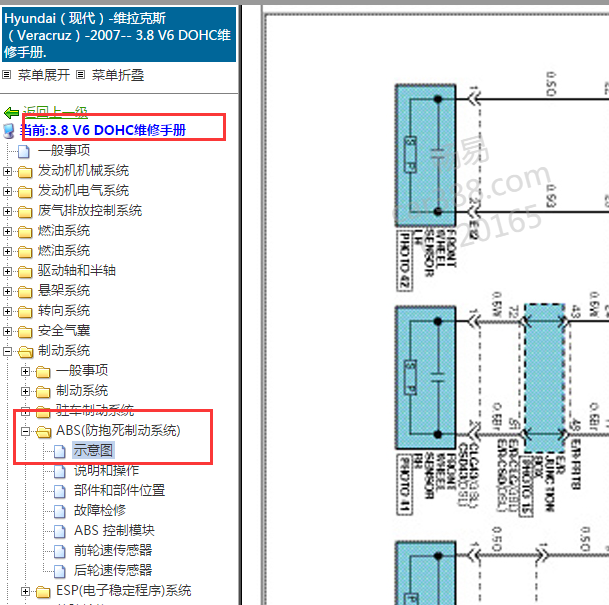Click the Hyundai Veracruz manual title banner
609x605 pixels.
click(x=119, y=35)
